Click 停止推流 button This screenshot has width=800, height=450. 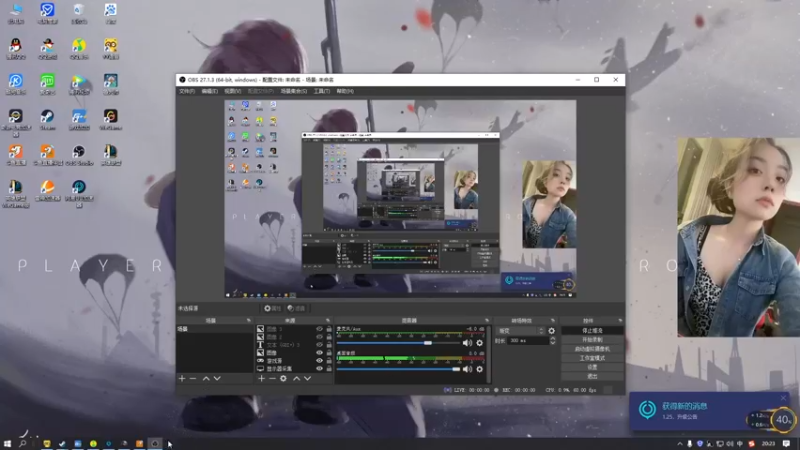[592, 331]
